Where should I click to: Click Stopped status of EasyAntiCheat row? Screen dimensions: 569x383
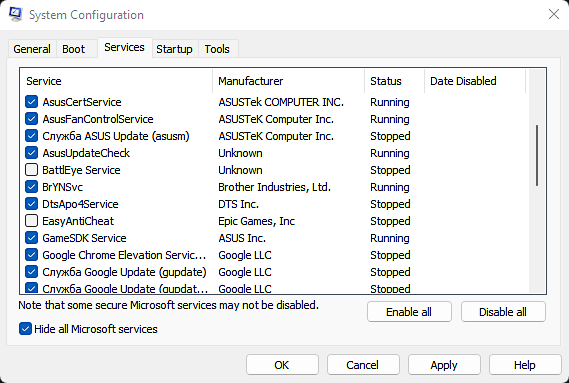tap(390, 221)
